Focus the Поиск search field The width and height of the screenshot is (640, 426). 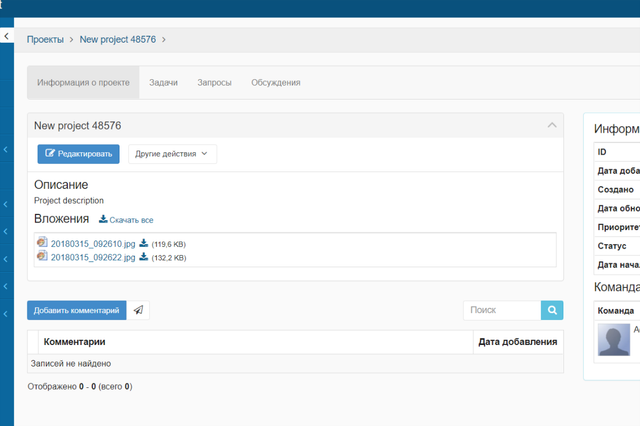pos(502,310)
